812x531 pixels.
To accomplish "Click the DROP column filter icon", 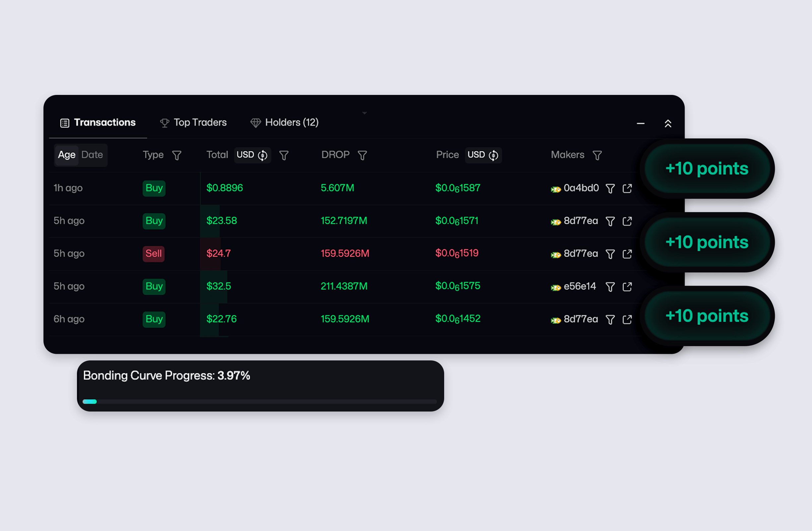I will pyautogui.click(x=362, y=156).
